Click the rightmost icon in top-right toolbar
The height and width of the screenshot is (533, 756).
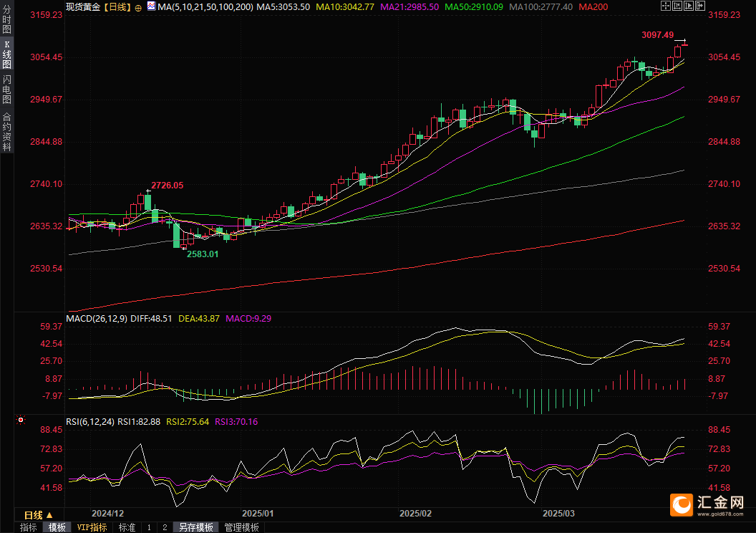click(699, 6)
